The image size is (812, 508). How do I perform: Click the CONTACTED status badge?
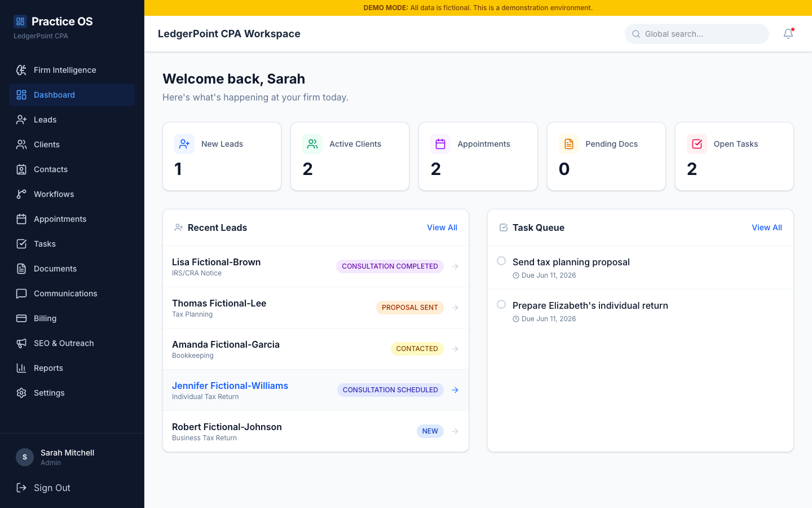click(417, 349)
